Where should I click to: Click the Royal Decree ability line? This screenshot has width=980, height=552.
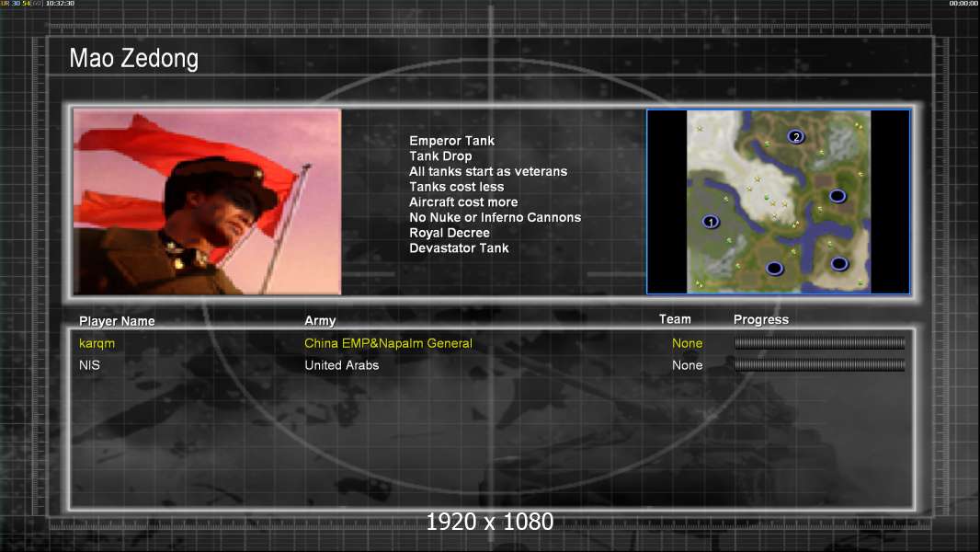coord(450,233)
